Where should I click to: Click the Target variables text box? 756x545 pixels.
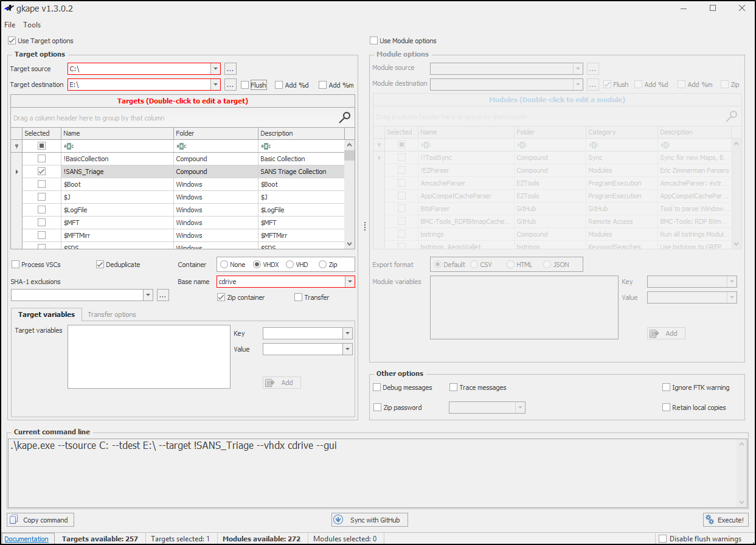point(149,357)
